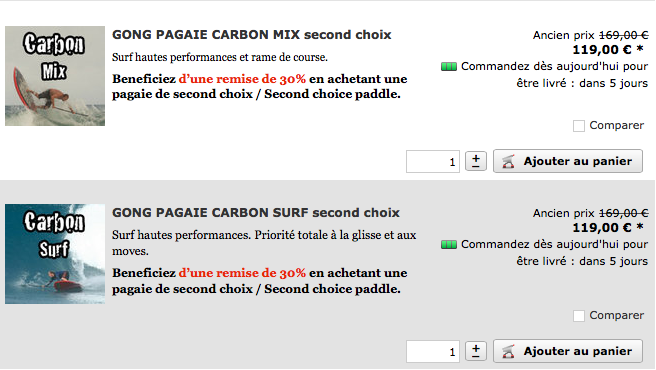Click green stock indicator for Carbon Surf
The height and width of the screenshot is (370, 656).
[448, 244]
